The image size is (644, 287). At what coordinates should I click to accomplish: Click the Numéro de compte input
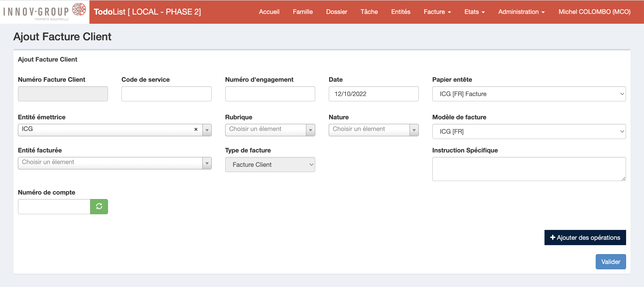pyautogui.click(x=54, y=206)
